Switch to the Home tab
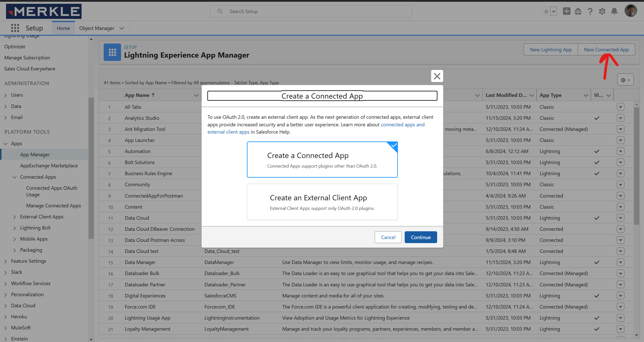 pyautogui.click(x=63, y=28)
